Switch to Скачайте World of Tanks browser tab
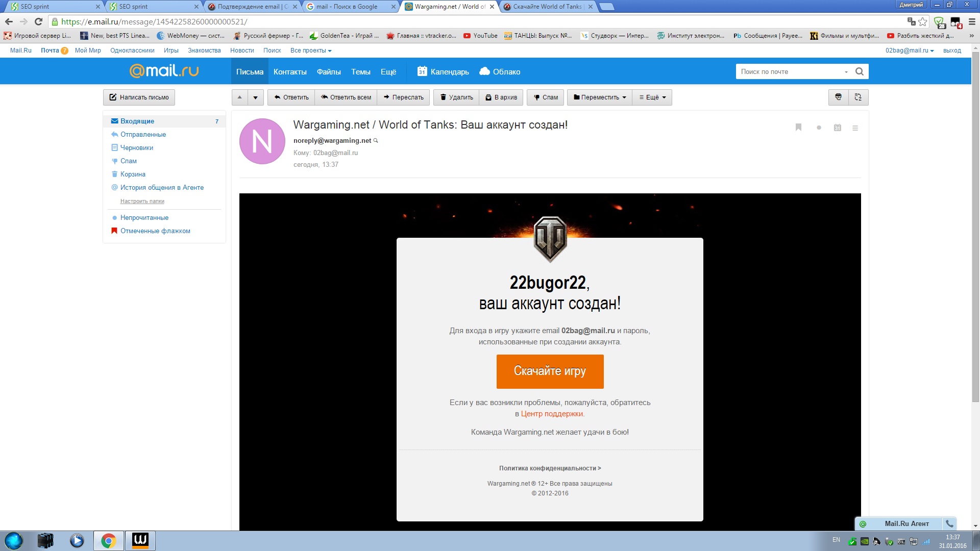Viewport: 980px width, 551px height. (x=548, y=7)
